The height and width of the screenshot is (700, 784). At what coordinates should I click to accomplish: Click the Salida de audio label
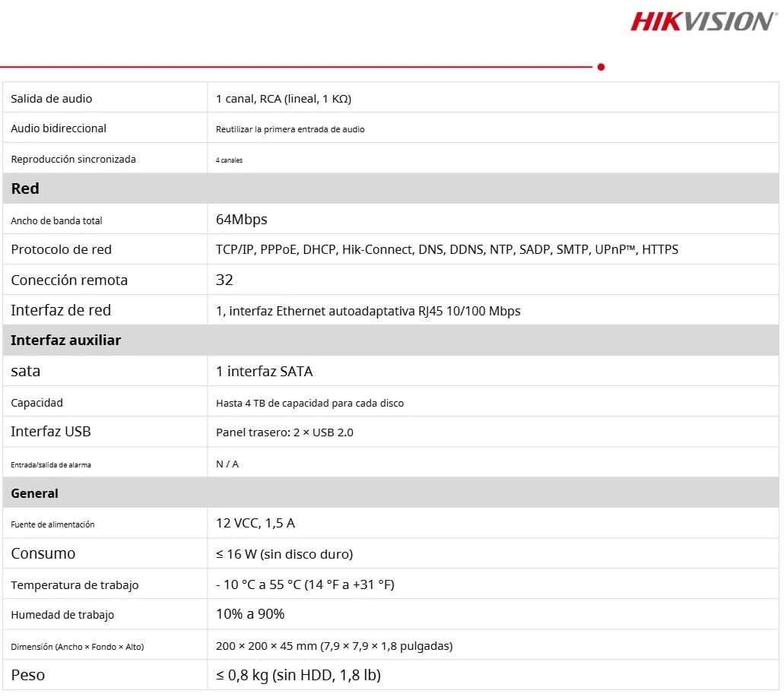click(51, 99)
